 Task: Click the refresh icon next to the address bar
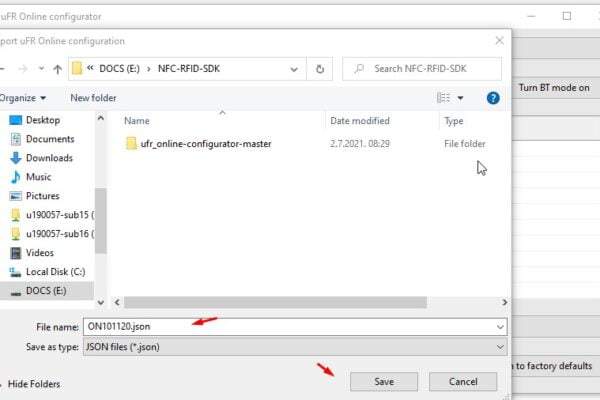click(x=320, y=69)
